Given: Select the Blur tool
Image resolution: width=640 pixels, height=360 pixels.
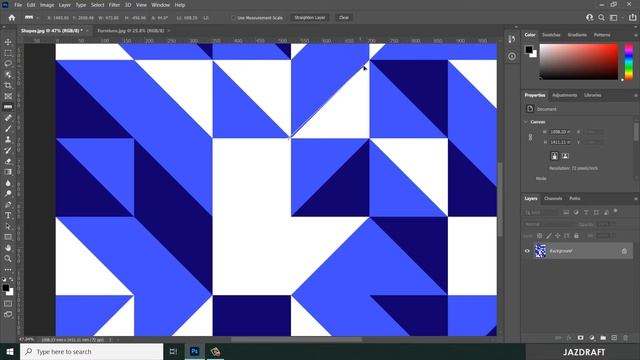Looking at the screenshot, I should pos(8,183).
